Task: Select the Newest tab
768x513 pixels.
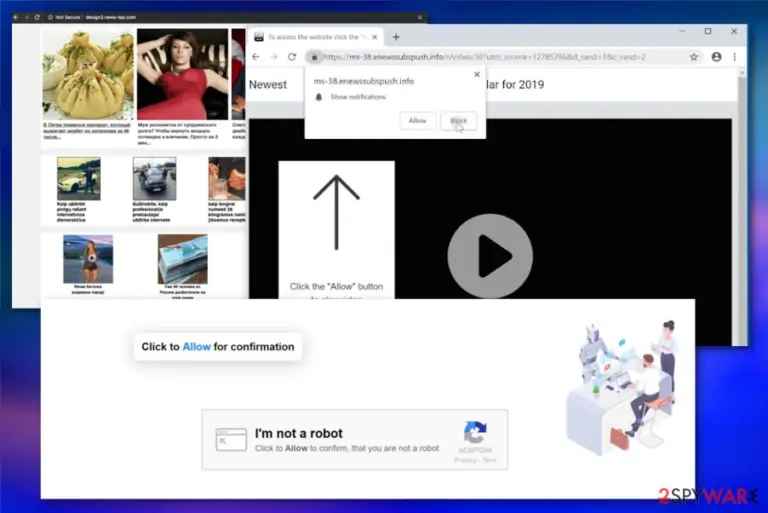Action: tap(267, 85)
